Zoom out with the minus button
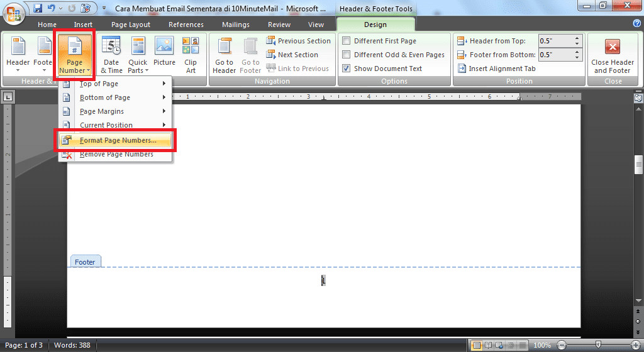 point(562,346)
